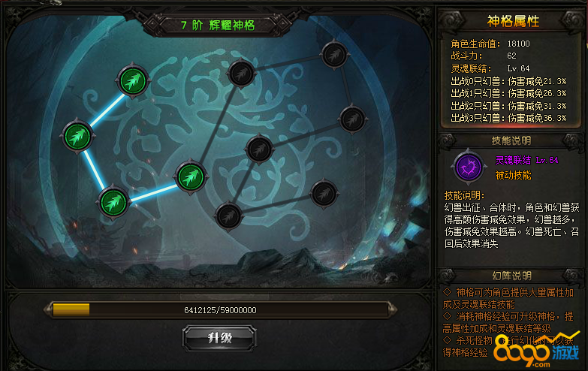
Task: Click the 灵魂联结 Lv.64 skill name
Action: coord(527,160)
